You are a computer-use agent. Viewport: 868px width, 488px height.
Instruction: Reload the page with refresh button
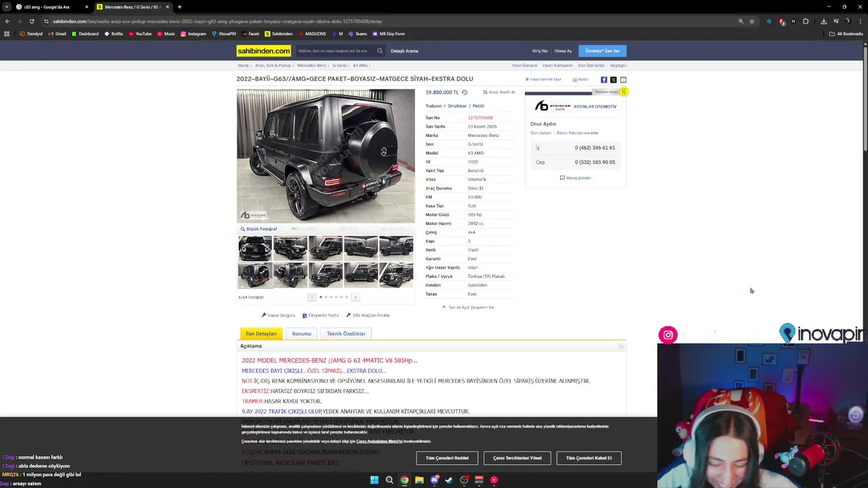coord(31,21)
